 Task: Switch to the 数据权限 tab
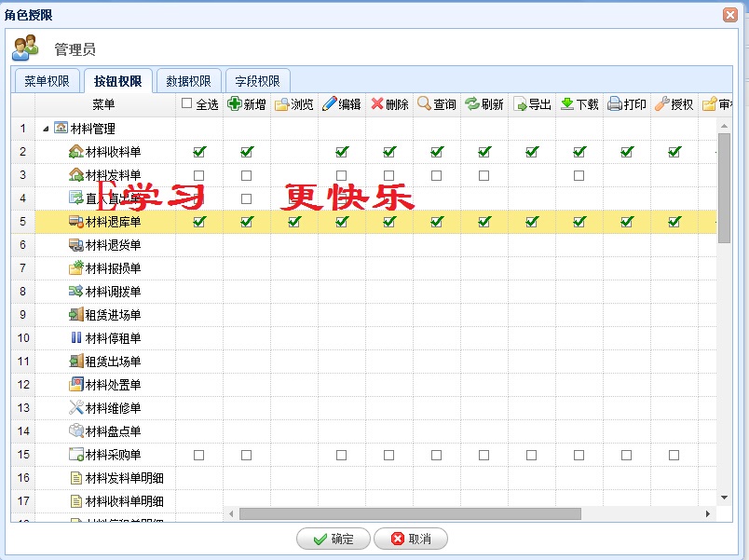188,81
